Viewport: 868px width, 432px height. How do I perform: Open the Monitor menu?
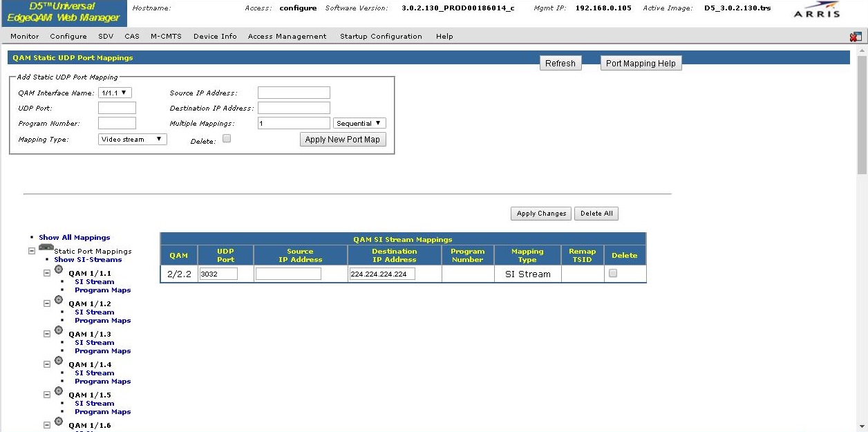(25, 36)
